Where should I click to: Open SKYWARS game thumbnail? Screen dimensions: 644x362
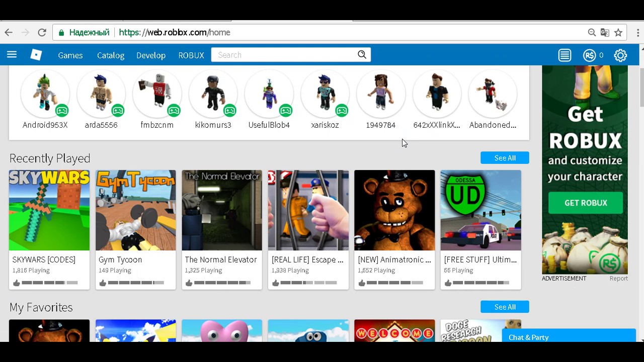[x=49, y=210]
